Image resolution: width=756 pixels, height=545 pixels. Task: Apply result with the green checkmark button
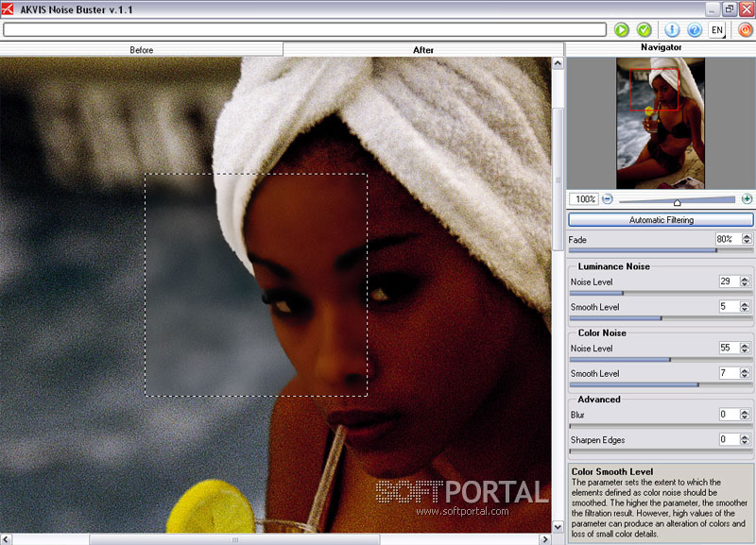click(644, 30)
